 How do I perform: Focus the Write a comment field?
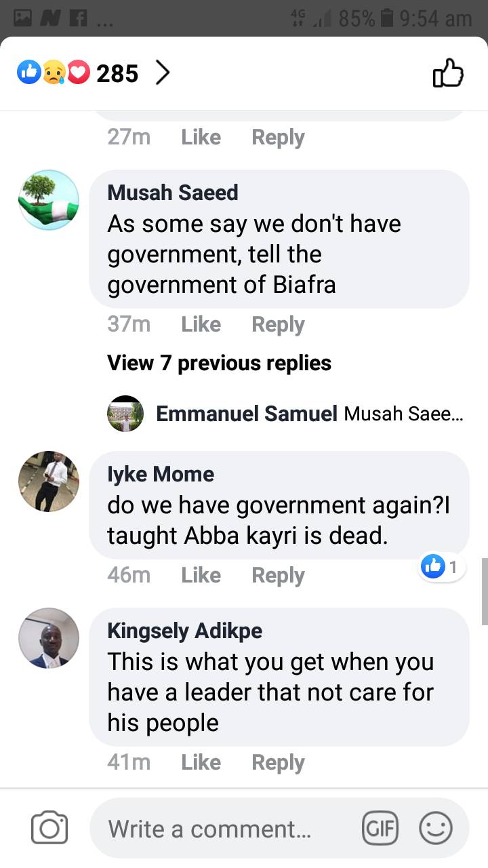pyautogui.click(x=224, y=828)
